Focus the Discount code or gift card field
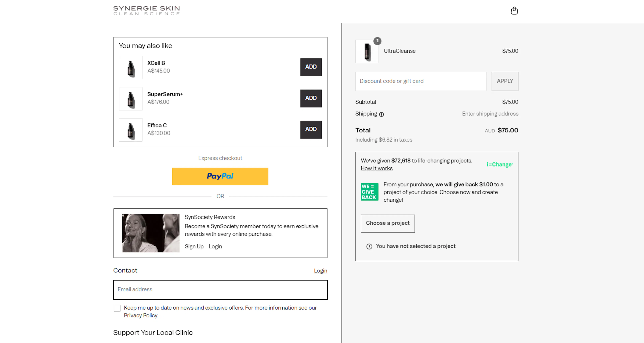The height and width of the screenshot is (343, 644). click(421, 81)
